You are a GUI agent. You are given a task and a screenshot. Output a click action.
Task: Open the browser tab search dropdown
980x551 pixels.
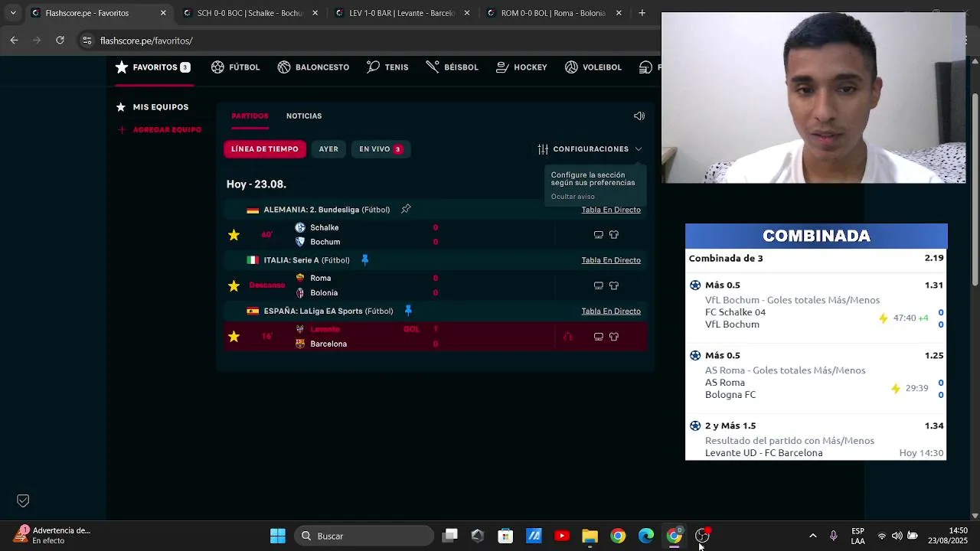click(12, 13)
